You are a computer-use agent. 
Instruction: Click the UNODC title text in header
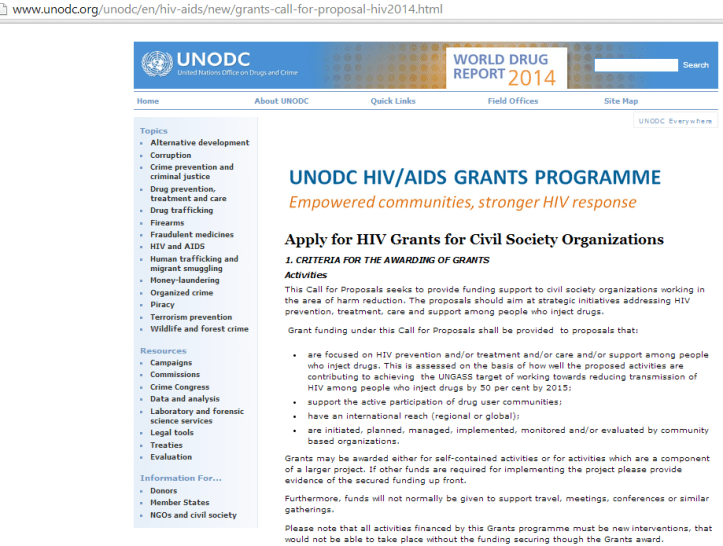click(x=213, y=59)
